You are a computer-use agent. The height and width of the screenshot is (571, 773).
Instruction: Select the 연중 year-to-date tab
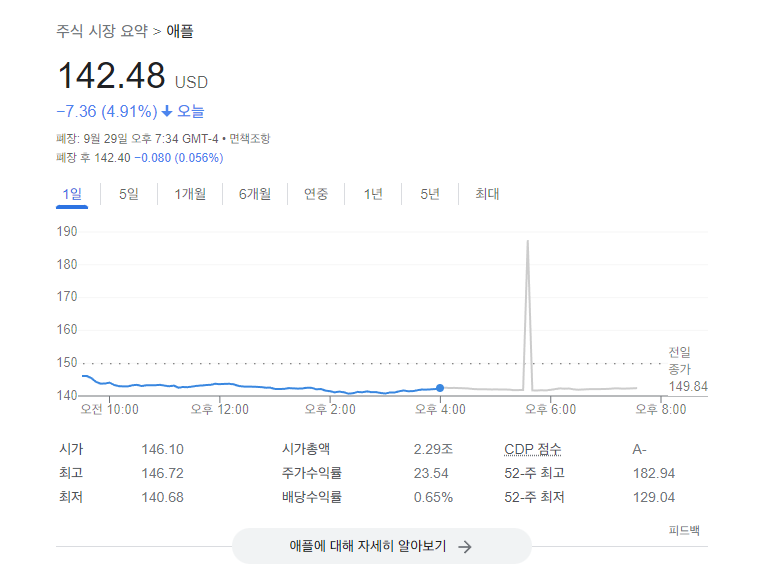[x=316, y=194]
